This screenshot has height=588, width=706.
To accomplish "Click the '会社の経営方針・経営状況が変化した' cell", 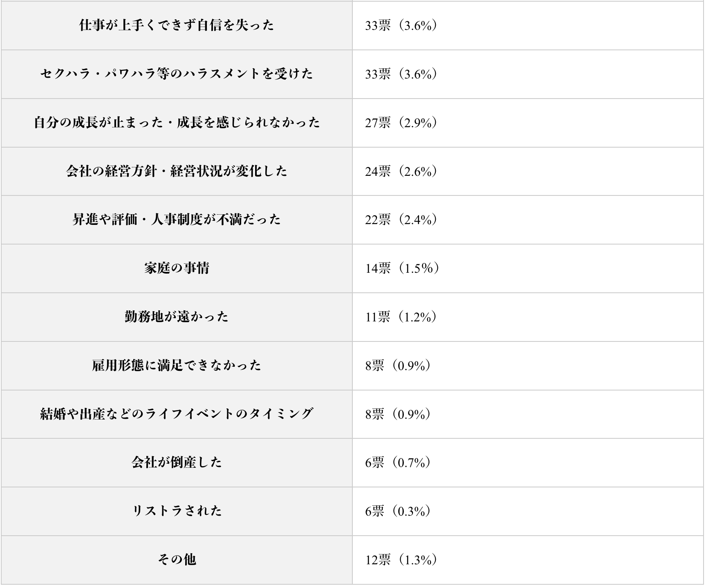I will click(x=177, y=171).
